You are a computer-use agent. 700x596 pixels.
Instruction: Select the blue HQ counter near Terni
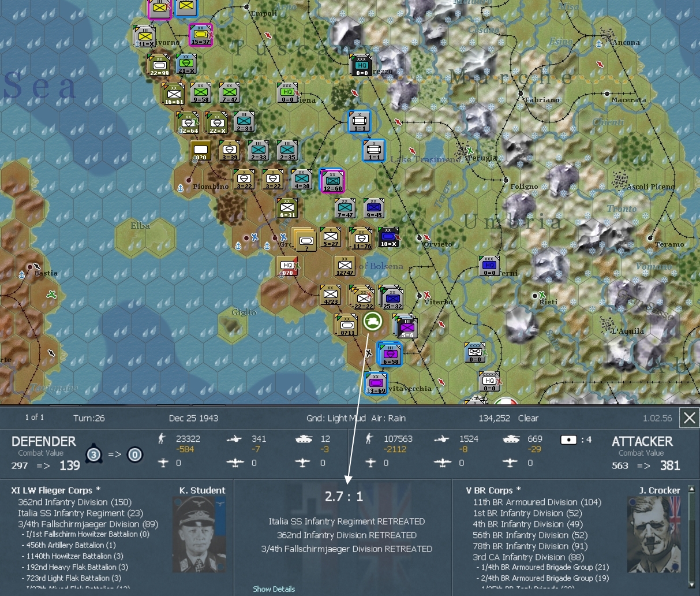click(489, 266)
